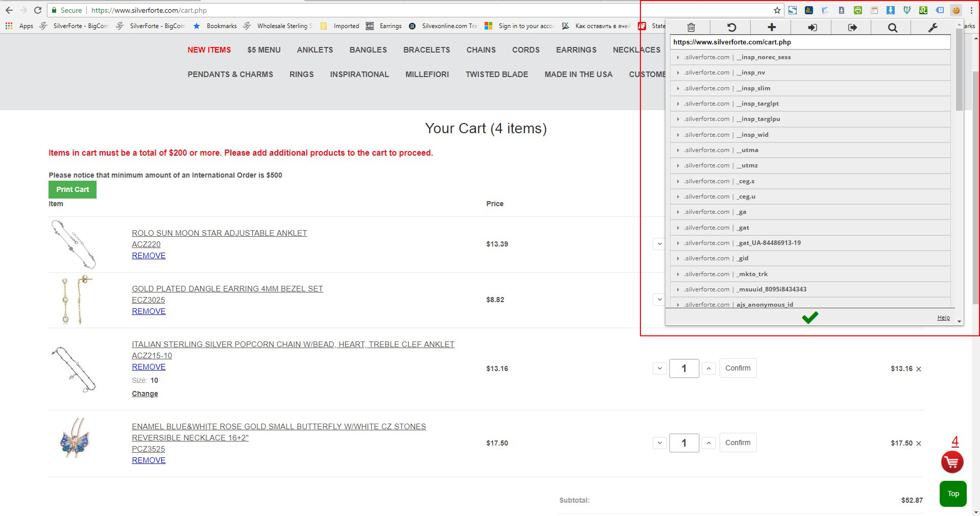Expand the _ga cookie row
This screenshot has height=516, width=980.
coord(810,212)
